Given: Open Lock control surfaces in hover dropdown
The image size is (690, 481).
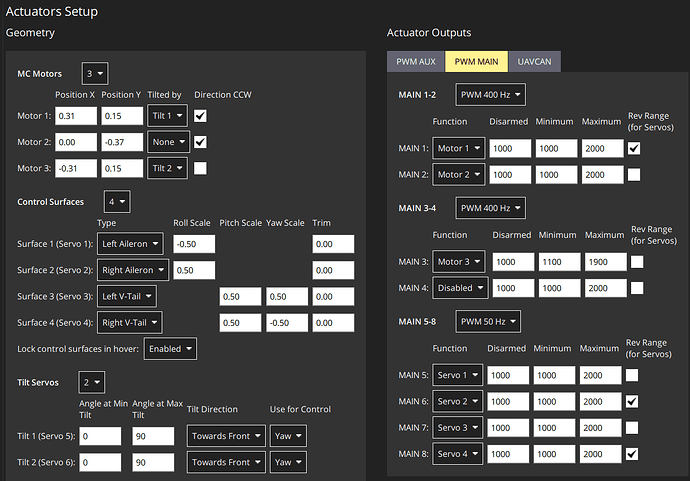Looking at the screenshot, I should click(170, 348).
